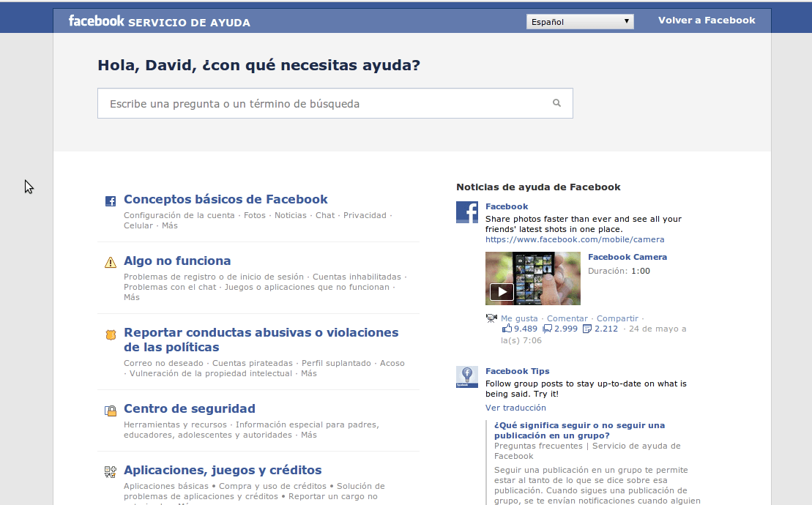812x505 pixels.
Task: Expand Más under Conceptos básicos de Facebook
Action: coord(170,225)
